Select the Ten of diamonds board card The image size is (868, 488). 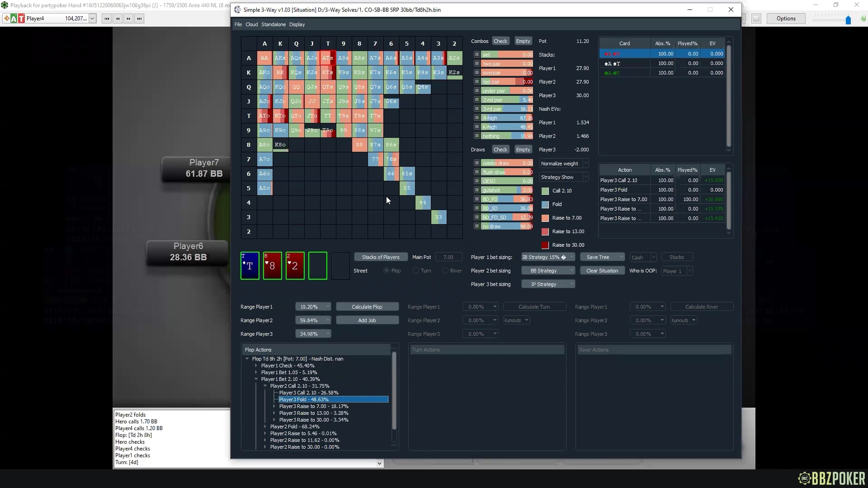250,266
